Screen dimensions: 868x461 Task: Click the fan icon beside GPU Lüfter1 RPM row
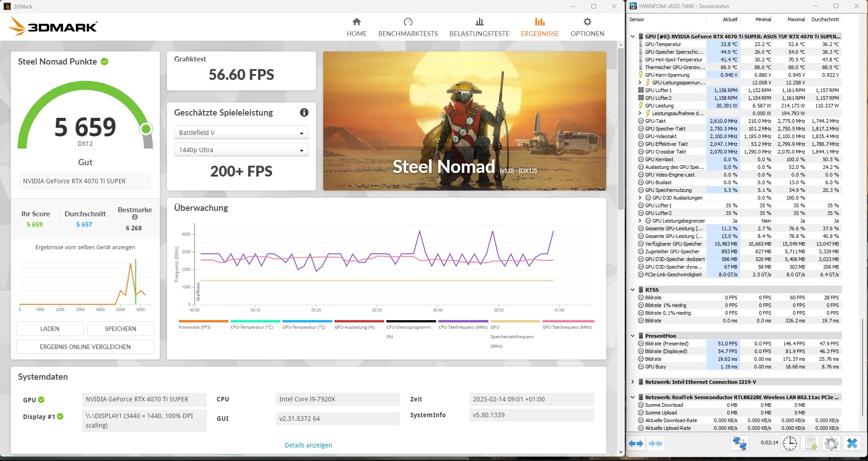(x=641, y=90)
